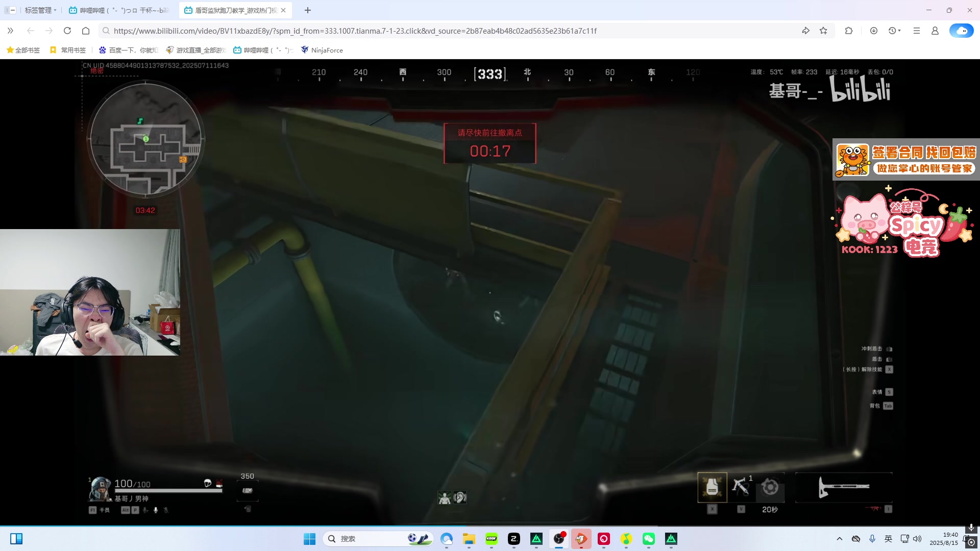
Task: Open the 标签管理 tab manager dropdown
Action: pyautogui.click(x=40, y=10)
